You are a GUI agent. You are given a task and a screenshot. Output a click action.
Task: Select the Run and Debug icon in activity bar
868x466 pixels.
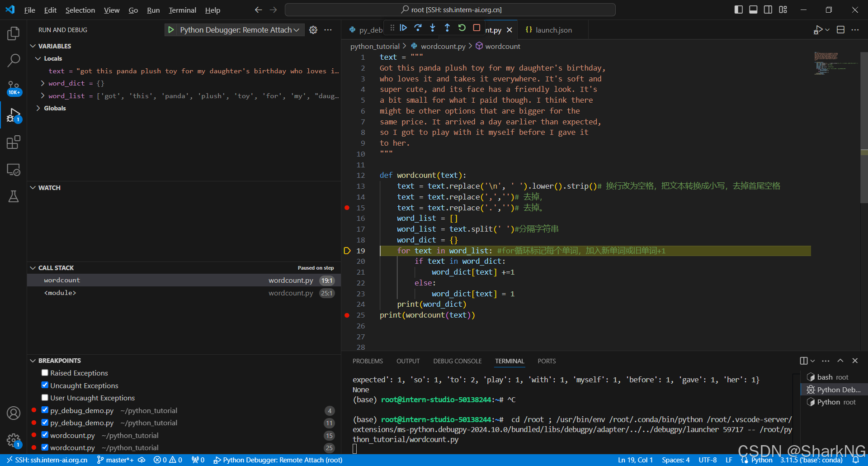(14, 115)
